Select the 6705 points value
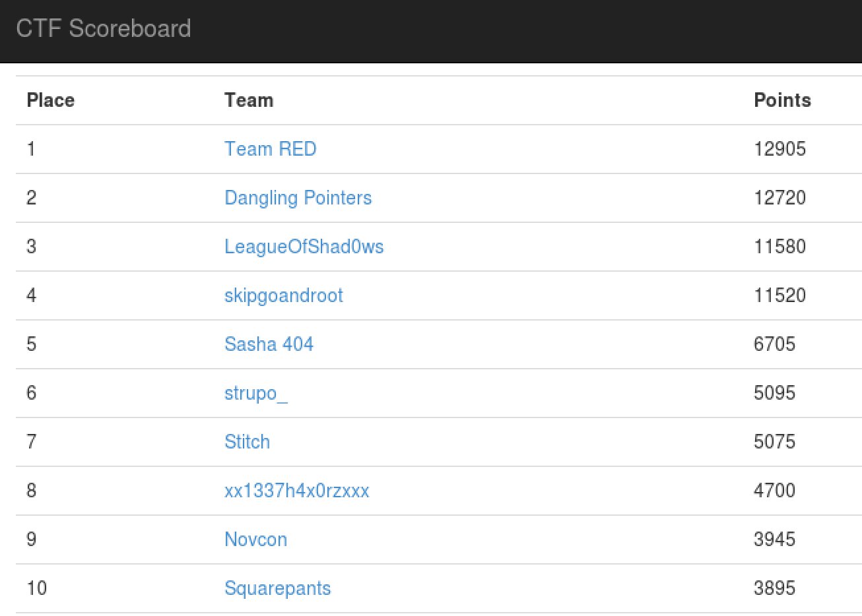This screenshot has width=862, height=616. 774,344
